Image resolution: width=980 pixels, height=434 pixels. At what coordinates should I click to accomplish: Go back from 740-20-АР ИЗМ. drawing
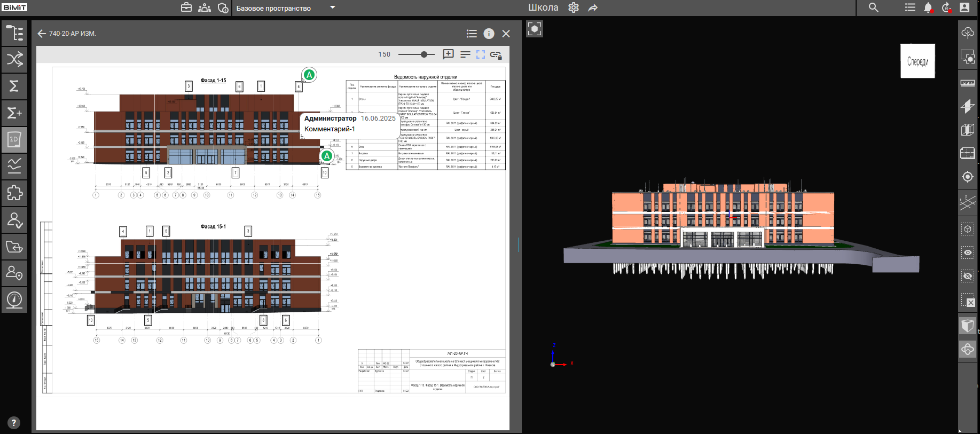point(42,34)
